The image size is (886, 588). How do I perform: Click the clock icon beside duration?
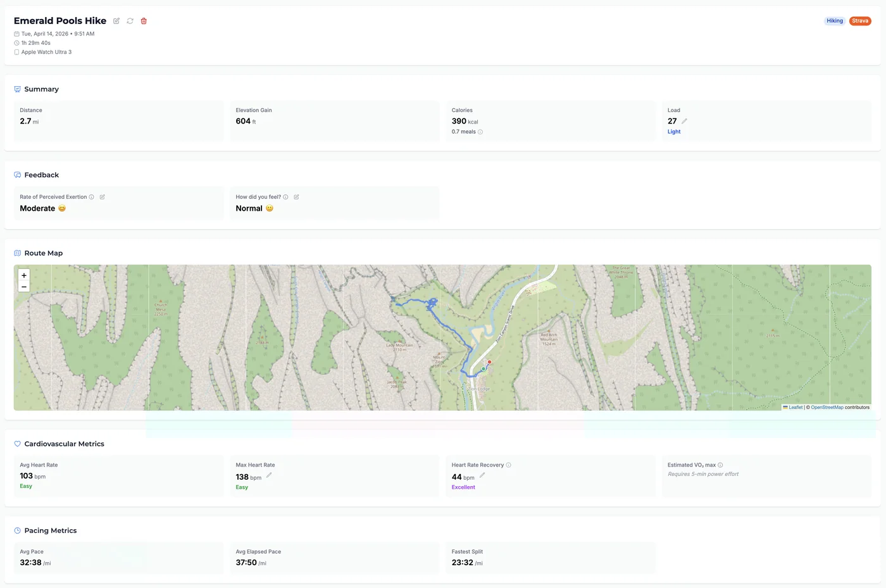tap(16, 43)
